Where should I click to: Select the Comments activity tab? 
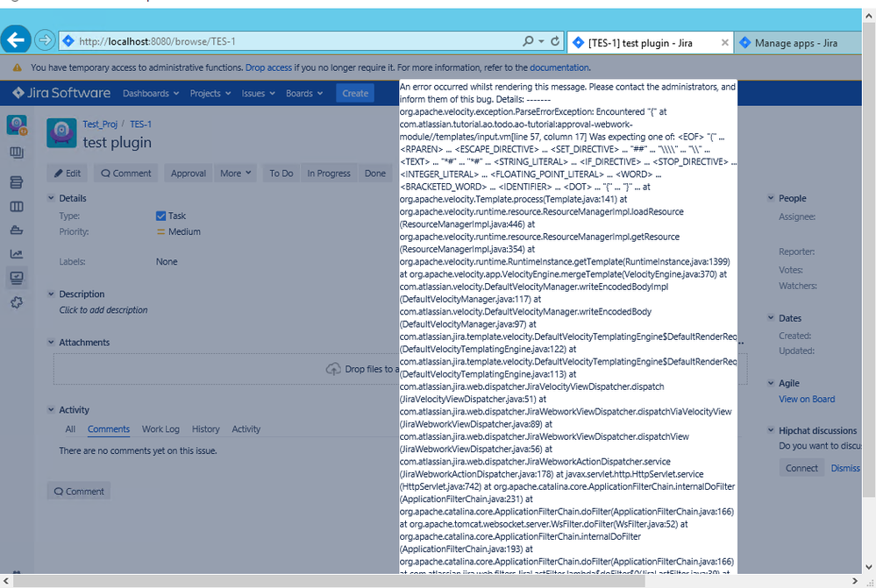[109, 429]
